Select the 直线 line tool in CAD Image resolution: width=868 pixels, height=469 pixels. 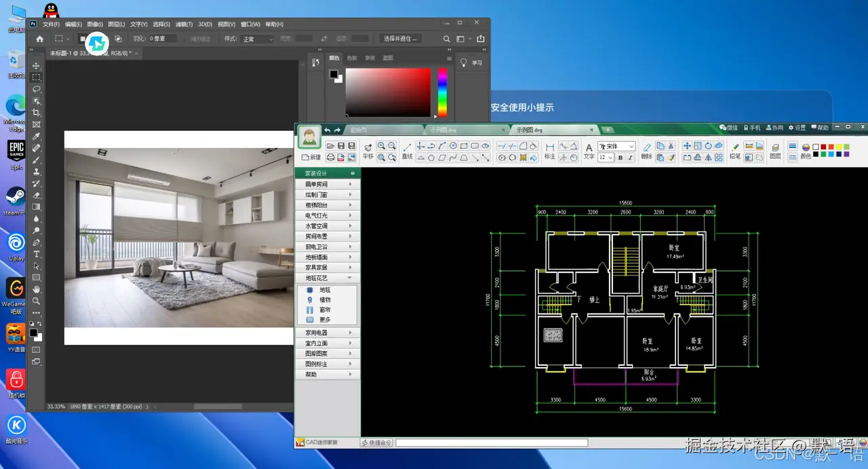(408, 150)
